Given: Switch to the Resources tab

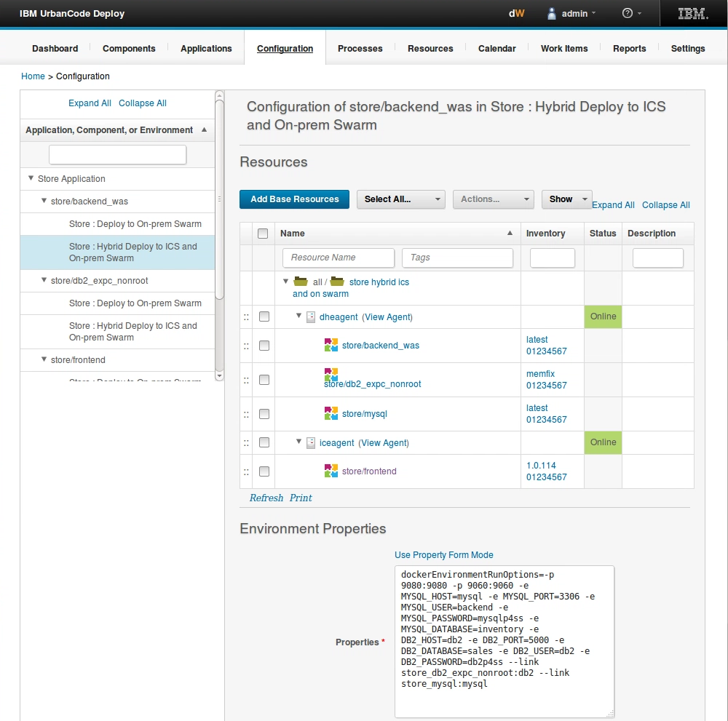Looking at the screenshot, I should [x=430, y=49].
